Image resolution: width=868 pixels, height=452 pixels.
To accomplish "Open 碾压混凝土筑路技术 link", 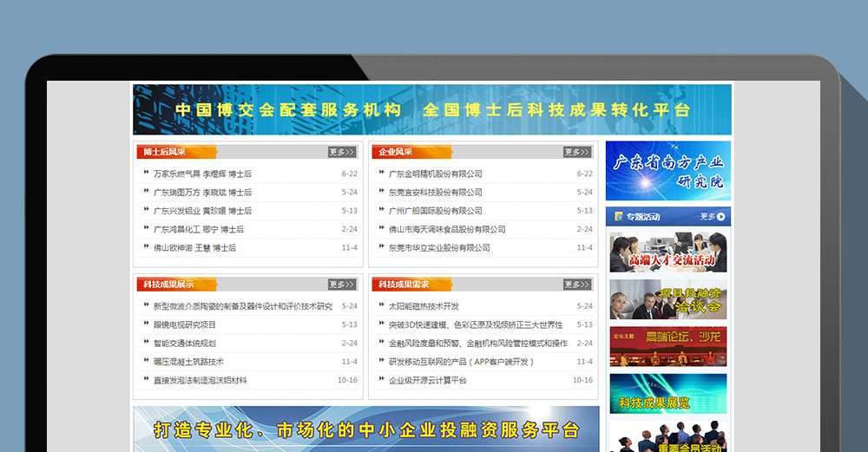I will tap(188, 362).
